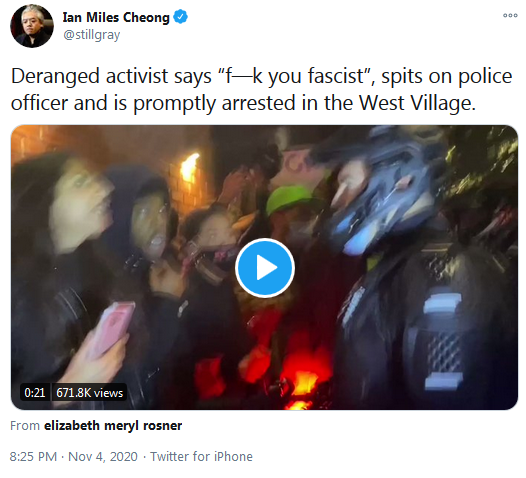Click the blue verified badge icon
The width and height of the screenshot is (526, 478).
point(180,17)
